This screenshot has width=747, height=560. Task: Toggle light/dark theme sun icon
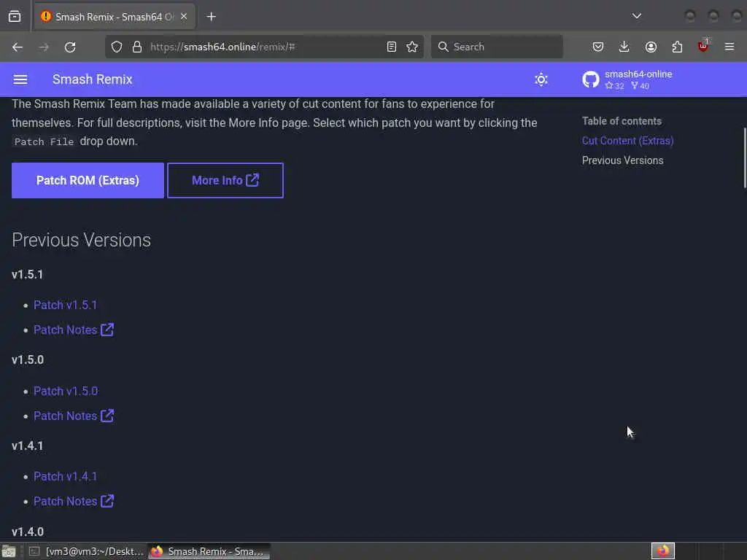click(x=541, y=79)
